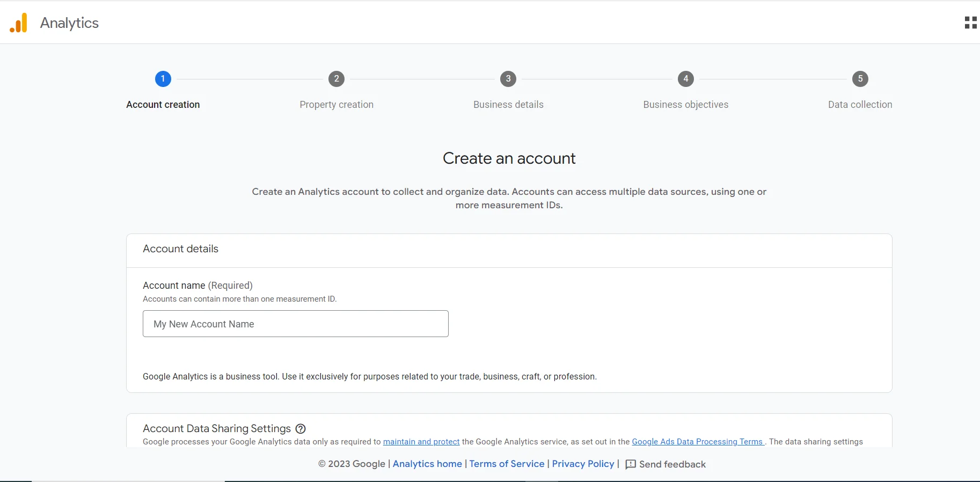
Task: Click the Analytics logo icon
Action: point(19,23)
